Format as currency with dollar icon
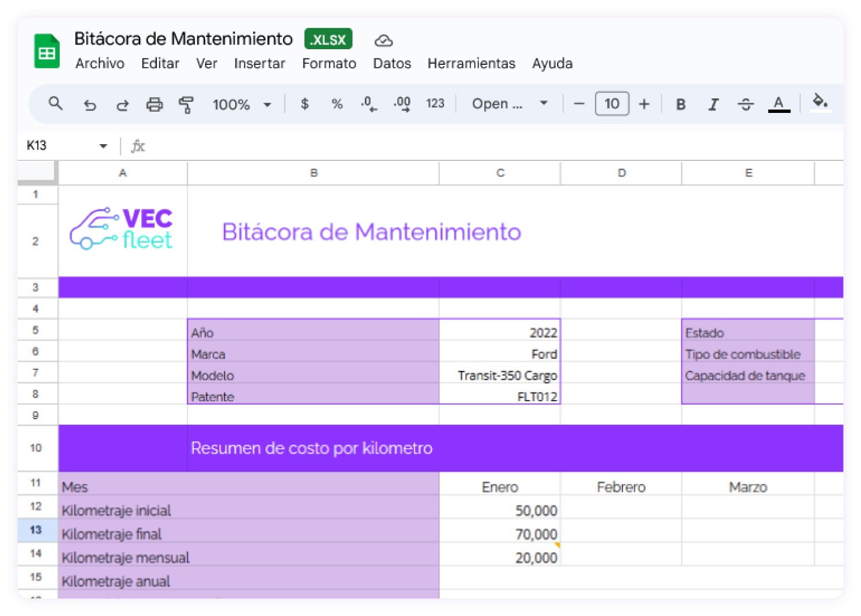 click(305, 104)
